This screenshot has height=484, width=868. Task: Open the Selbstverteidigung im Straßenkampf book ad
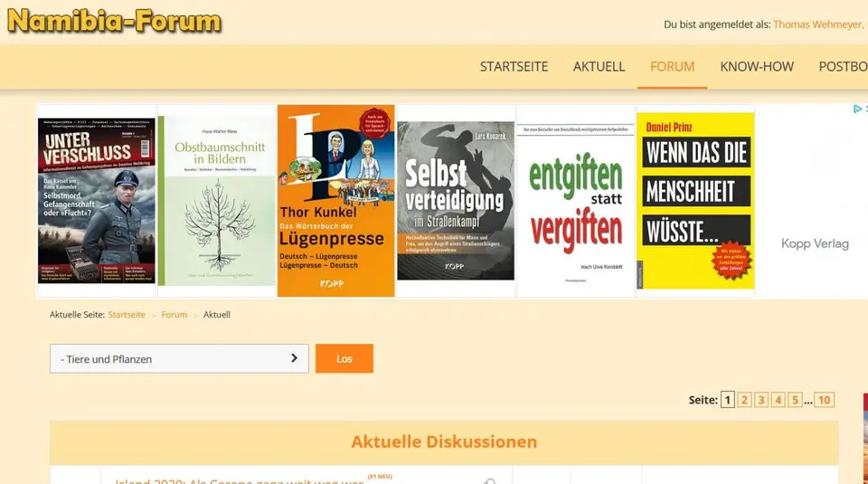click(x=456, y=201)
